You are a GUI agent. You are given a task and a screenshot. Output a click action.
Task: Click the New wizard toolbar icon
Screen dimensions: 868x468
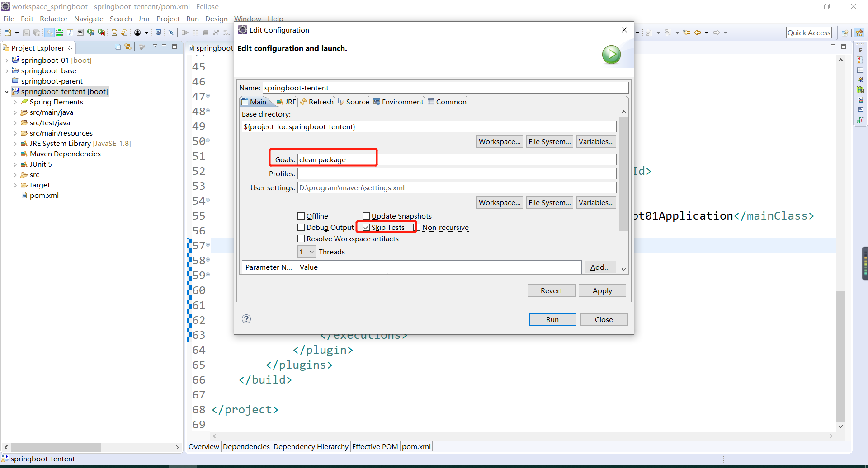click(8, 33)
